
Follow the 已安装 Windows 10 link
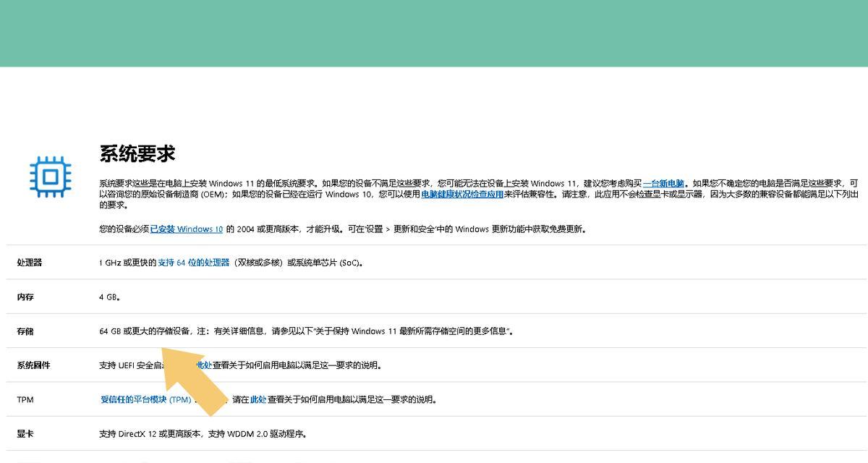[x=187, y=229]
